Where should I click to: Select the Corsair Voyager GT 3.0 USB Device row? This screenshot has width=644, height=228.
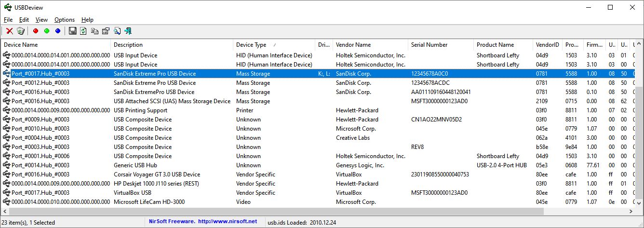pyautogui.click(x=318, y=174)
